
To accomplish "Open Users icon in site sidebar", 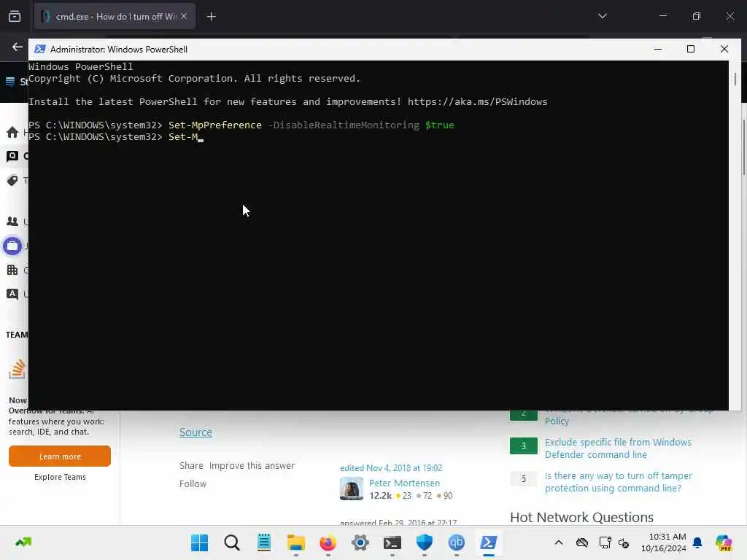I will coord(12,222).
